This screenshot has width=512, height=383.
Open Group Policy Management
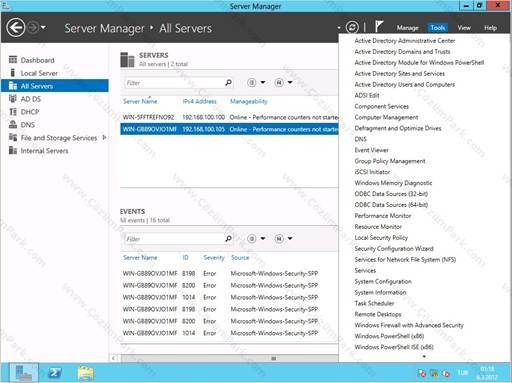pos(390,161)
